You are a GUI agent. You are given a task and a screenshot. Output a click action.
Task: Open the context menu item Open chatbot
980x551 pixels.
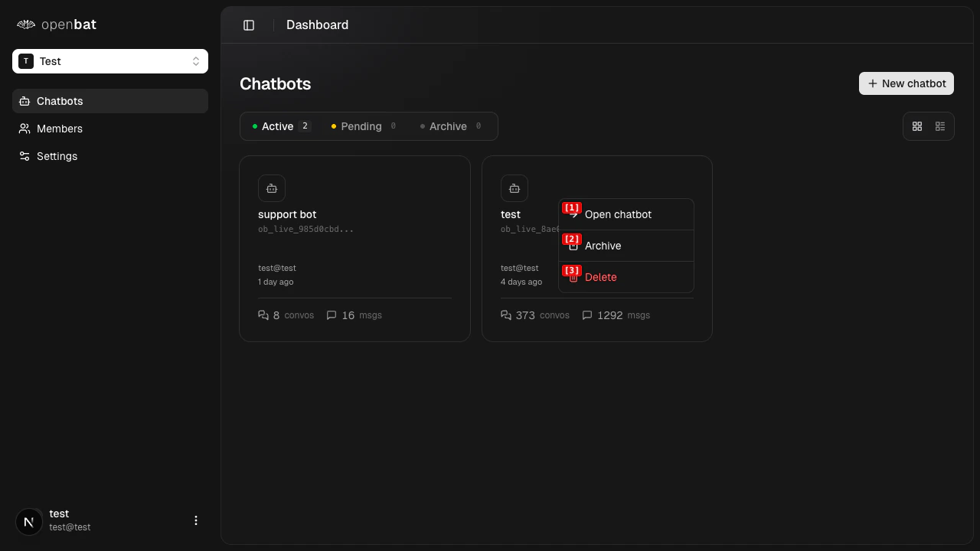click(618, 214)
